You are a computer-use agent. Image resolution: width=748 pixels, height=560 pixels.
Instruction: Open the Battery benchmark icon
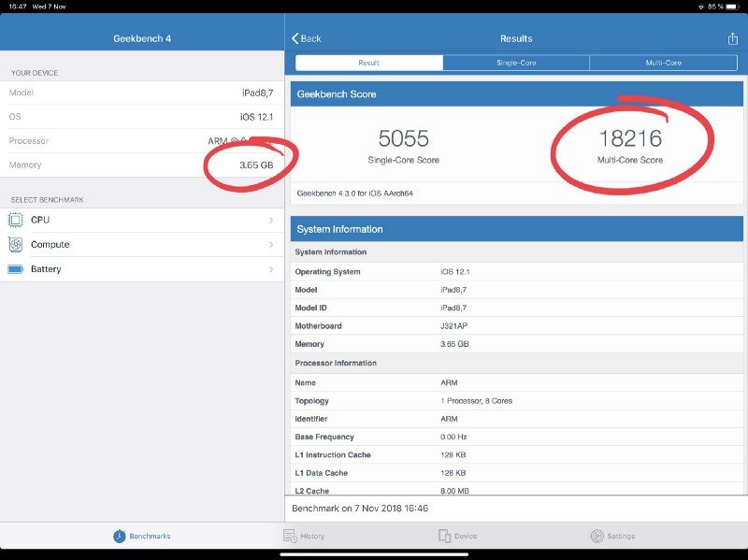point(15,269)
